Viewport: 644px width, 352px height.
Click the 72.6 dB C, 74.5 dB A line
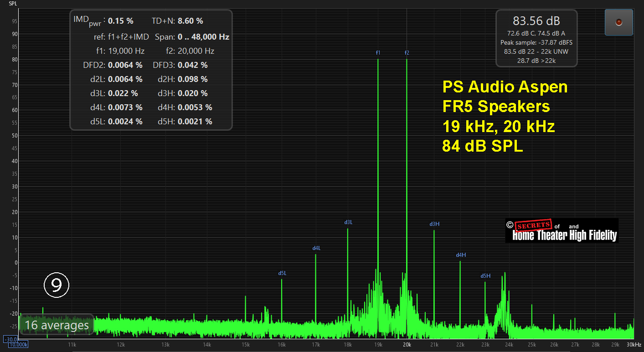coord(536,33)
